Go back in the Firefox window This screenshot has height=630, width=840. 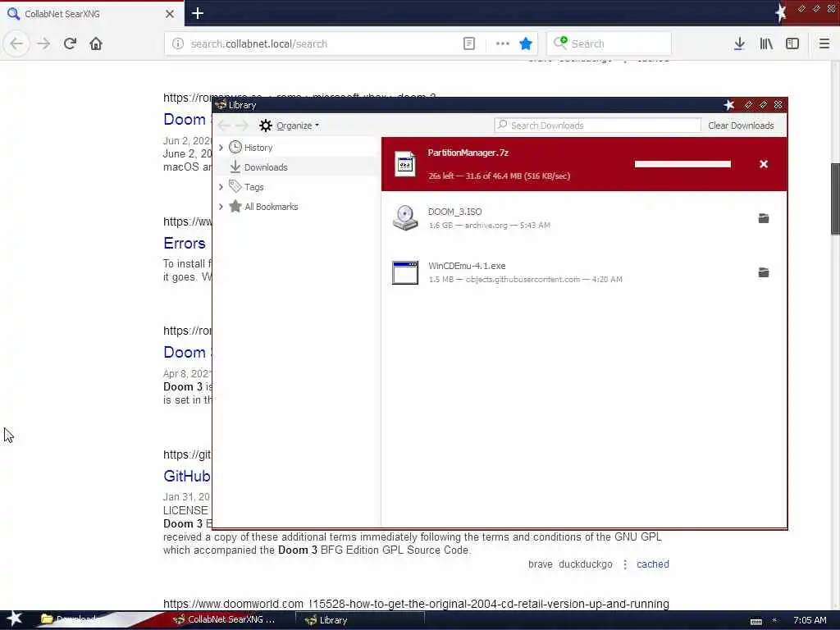click(16, 43)
